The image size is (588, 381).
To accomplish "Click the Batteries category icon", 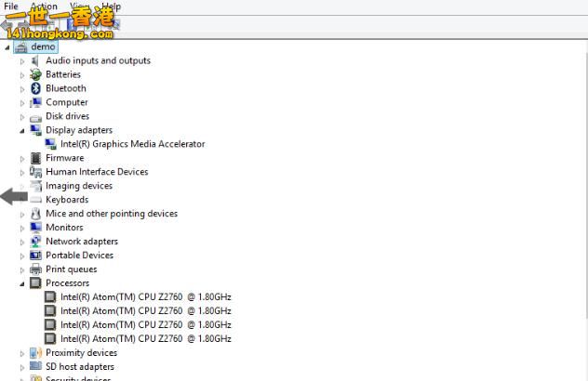I will point(36,74).
